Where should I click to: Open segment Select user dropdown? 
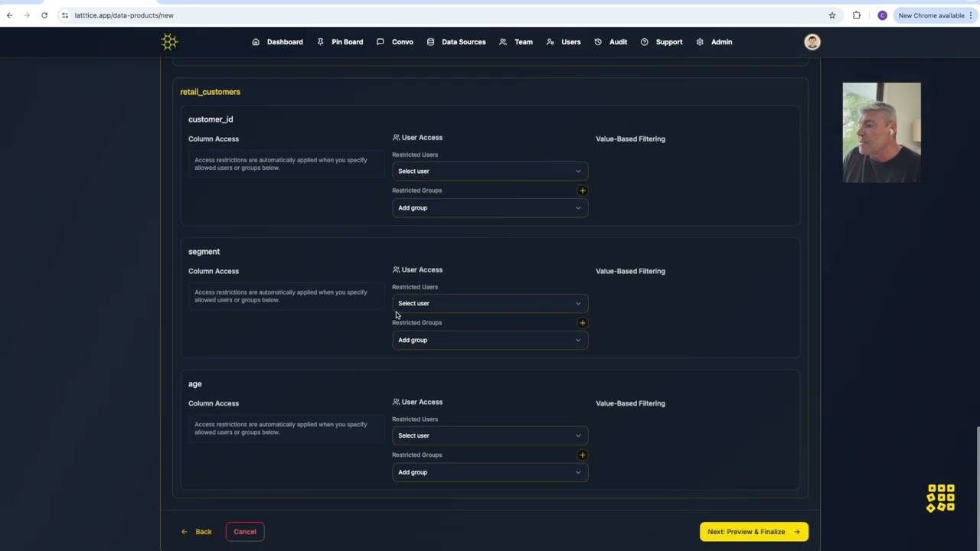point(490,304)
